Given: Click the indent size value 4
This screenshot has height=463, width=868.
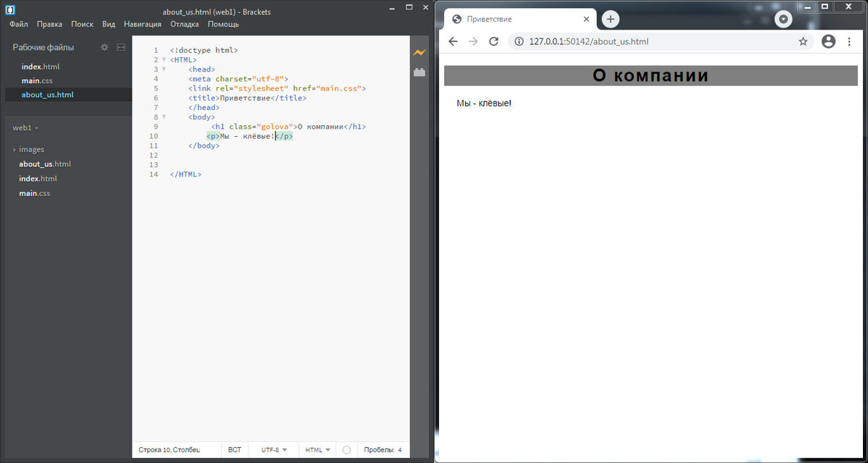Looking at the screenshot, I should pyautogui.click(x=400, y=450).
